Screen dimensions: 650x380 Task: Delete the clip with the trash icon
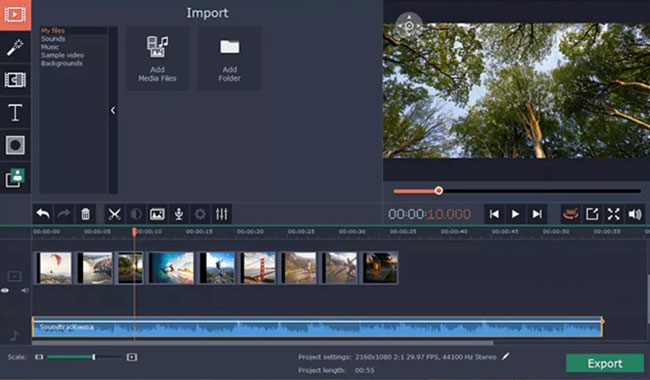pos(85,214)
